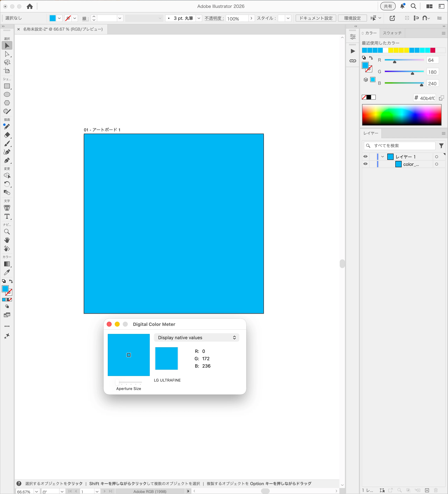Image resolution: width=448 pixels, height=494 pixels.
Task: Choose the Hand tool
Action: tap(7, 240)
